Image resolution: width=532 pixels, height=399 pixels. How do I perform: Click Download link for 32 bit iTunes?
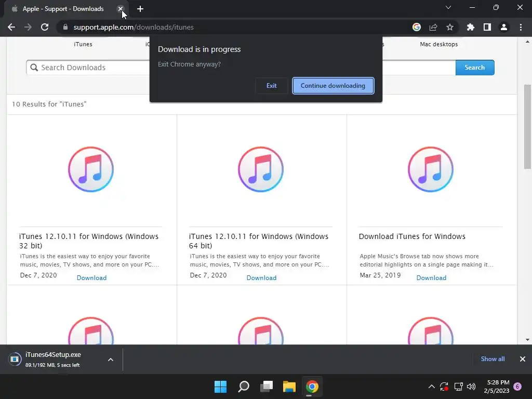click(x=91, y=278)
